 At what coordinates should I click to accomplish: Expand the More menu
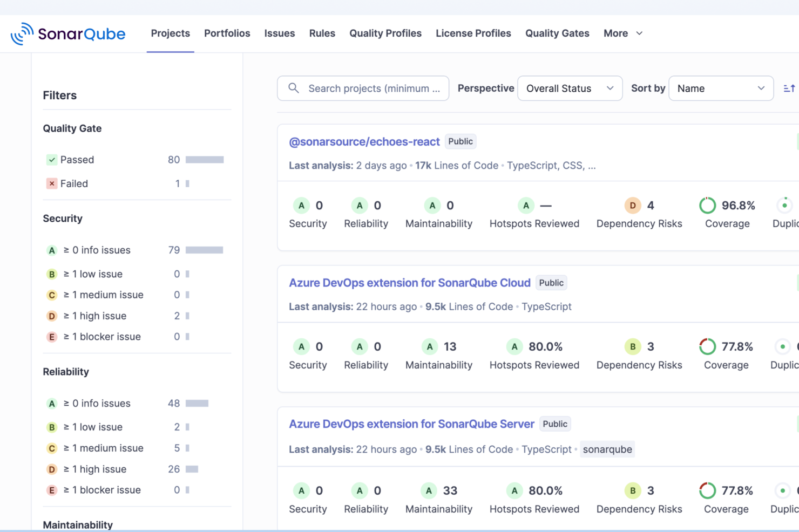click(x=623, y=33)
